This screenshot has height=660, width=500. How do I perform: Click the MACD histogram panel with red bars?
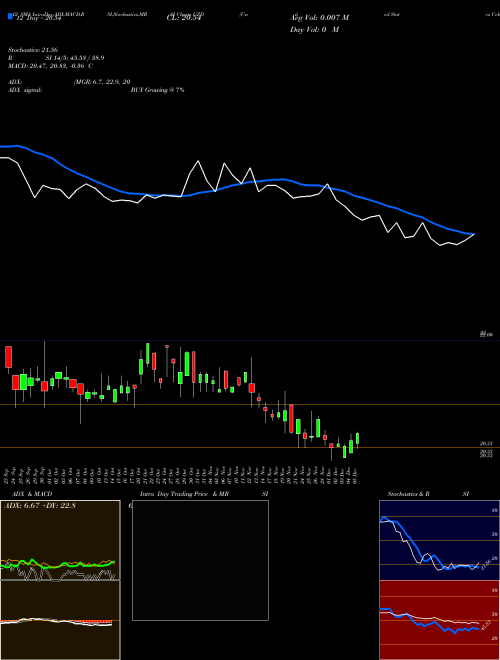[x=60, y=620]
